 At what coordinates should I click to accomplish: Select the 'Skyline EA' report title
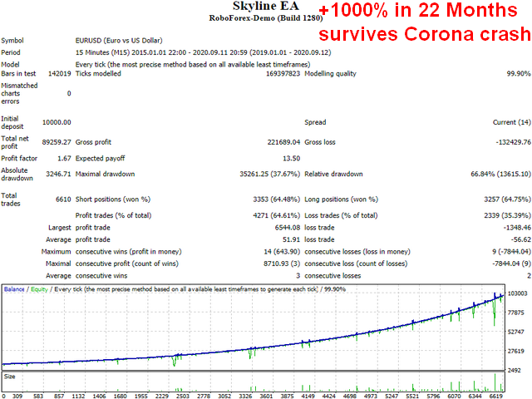[266, 6]
